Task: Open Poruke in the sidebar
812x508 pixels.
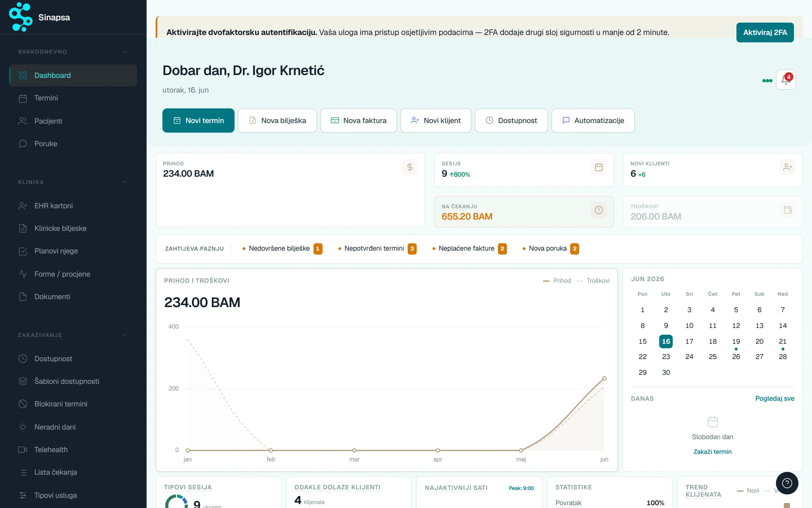Action: 73,144
